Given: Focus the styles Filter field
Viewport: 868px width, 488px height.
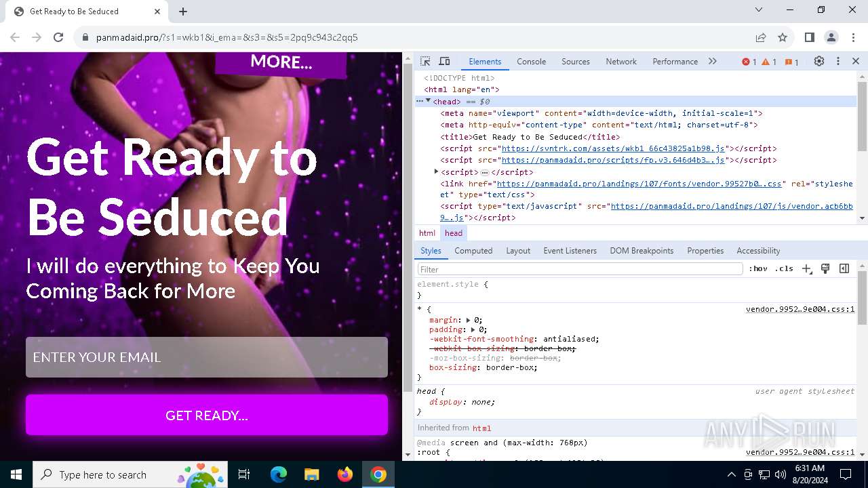Looking at the screenshot, I should (580, 269).
